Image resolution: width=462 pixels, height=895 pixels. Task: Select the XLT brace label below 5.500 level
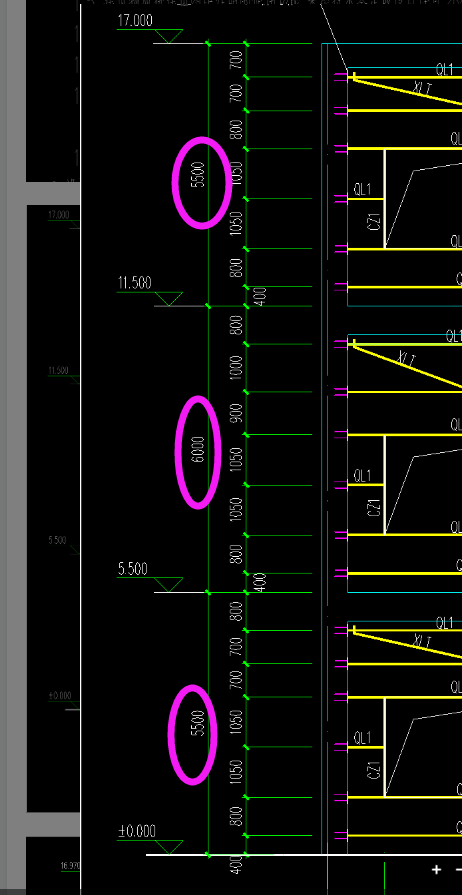click(423, 640)
